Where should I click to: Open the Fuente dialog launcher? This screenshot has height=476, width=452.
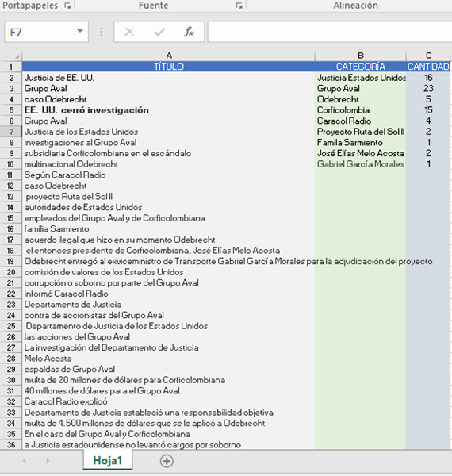click(239, 6)
